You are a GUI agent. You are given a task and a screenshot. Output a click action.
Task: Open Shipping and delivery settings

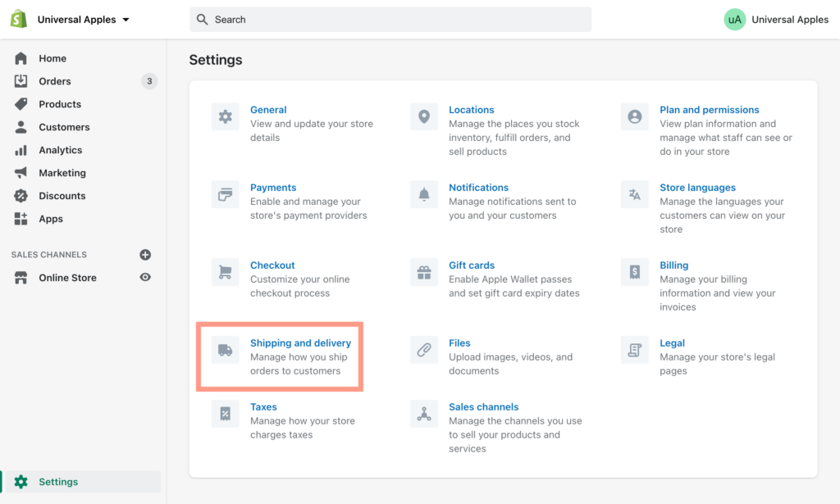point(300,343)
